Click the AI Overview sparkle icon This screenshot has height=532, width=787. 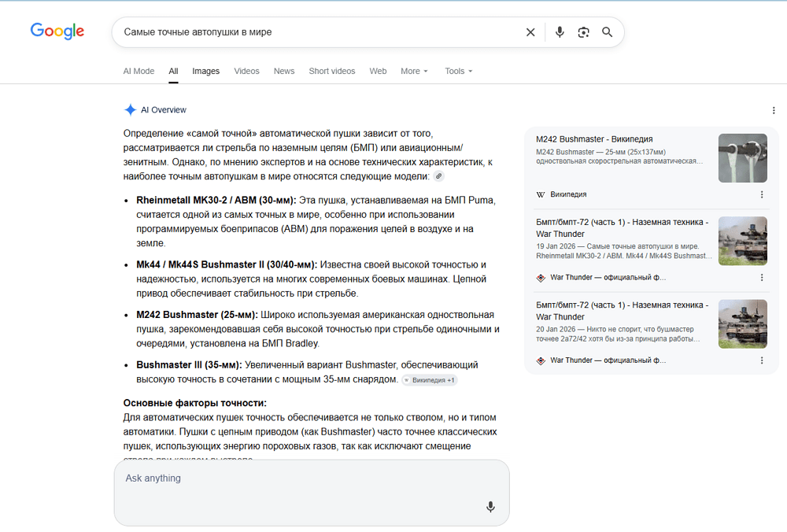(x=130, y=110)
